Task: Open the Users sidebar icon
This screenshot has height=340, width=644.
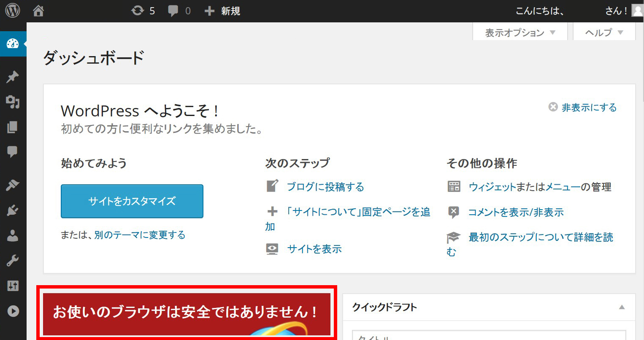Action: click(x=13, y=235)
